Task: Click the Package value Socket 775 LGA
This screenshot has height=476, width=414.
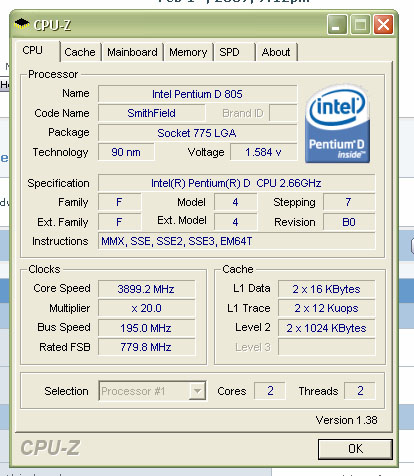Action: pos(197,133)
